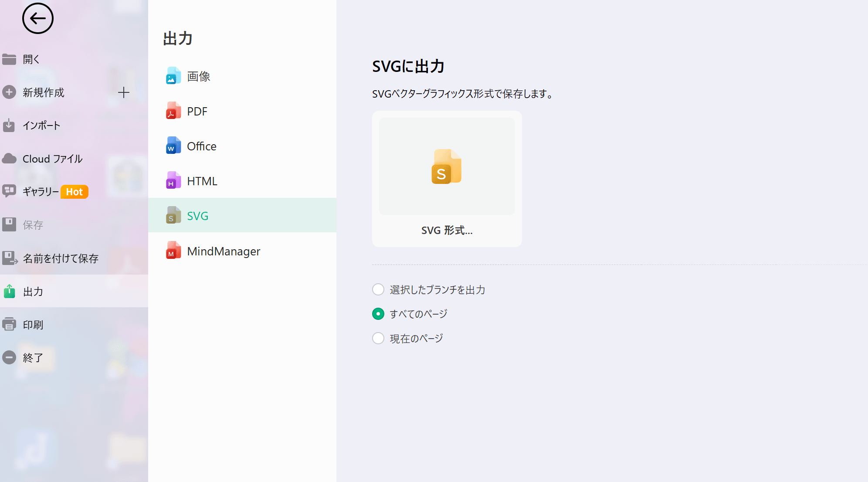Click the printer icon for 印刷
This screenshot has height=482, width=868.
pyautogui.click(x=9, y=324)
